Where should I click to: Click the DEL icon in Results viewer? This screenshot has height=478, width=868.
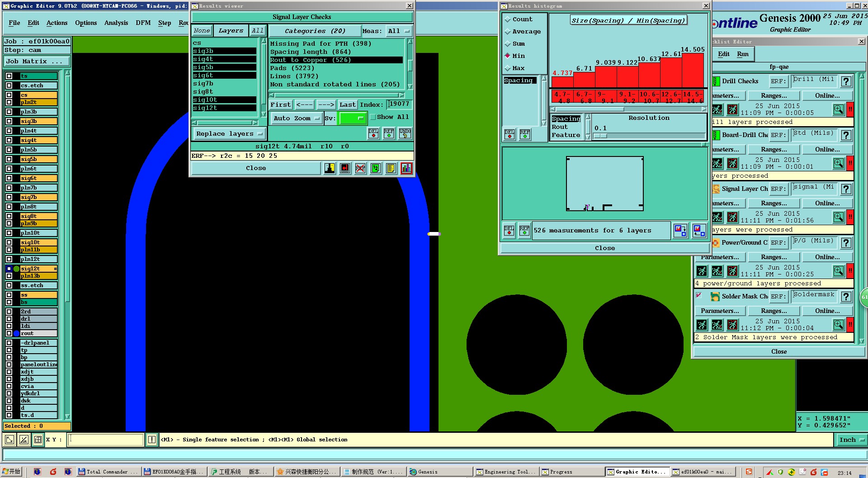click(373, 133)
